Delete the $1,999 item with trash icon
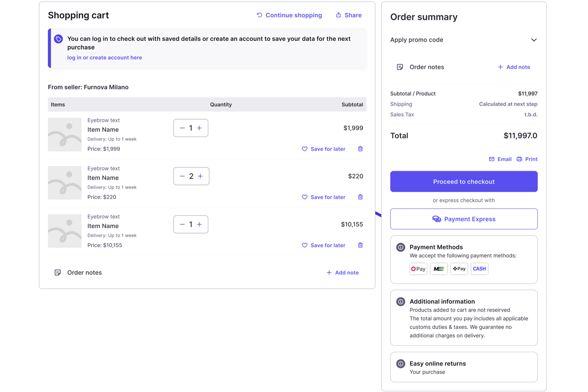Viewport: 588px width, 392px height. click(x=360, y=149)
